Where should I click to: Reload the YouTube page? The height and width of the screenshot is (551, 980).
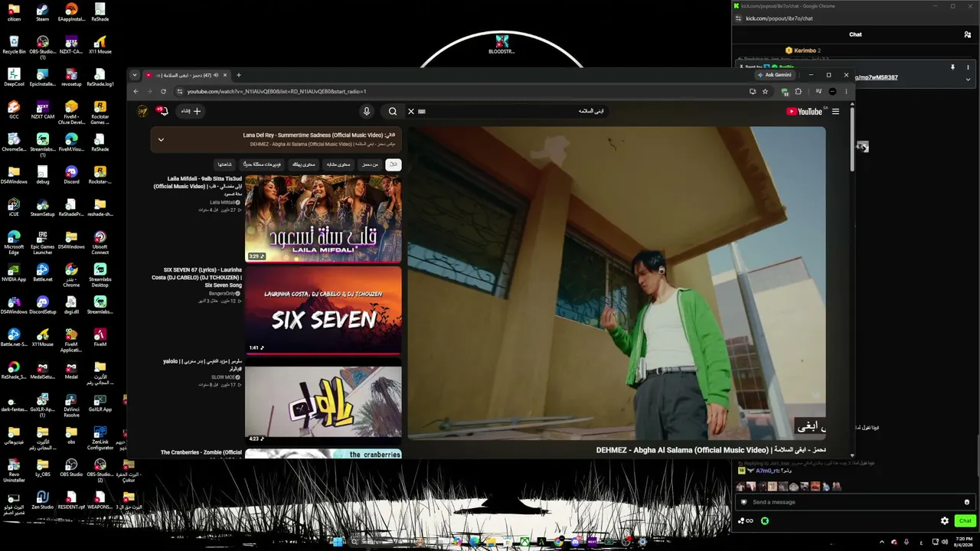tap(163, 91)
